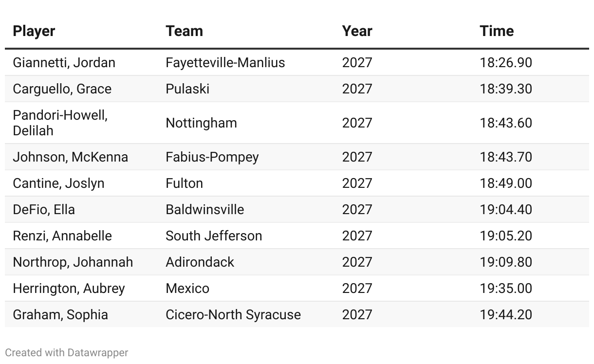The image size is (594, 364).
Task: Click the Mexico team cell
Action: [x=187, y=289]
